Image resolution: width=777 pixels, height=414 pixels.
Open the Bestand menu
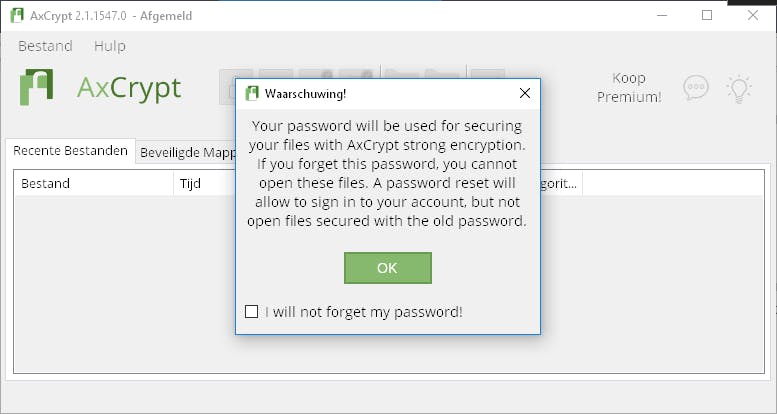pos(45,46)
